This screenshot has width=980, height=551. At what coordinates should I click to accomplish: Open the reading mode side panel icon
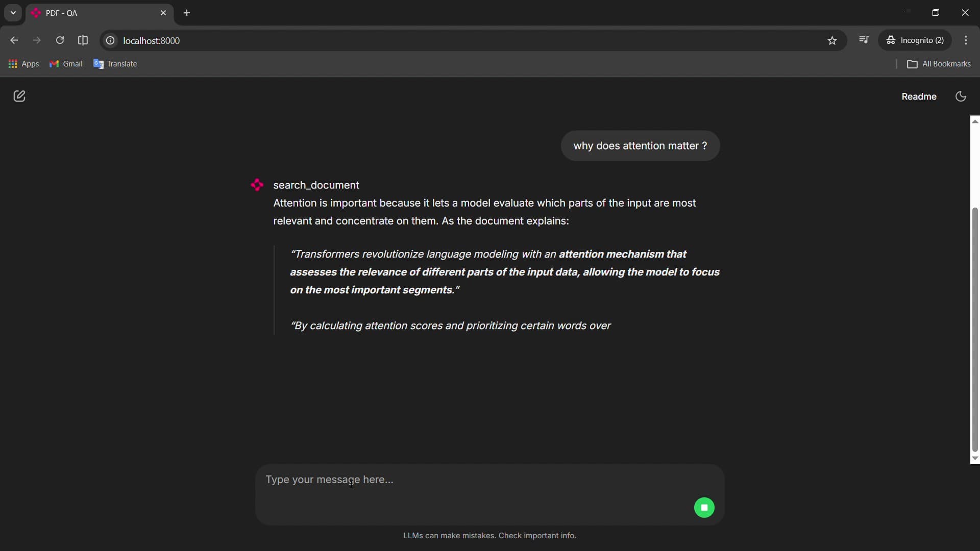[83, 40]
